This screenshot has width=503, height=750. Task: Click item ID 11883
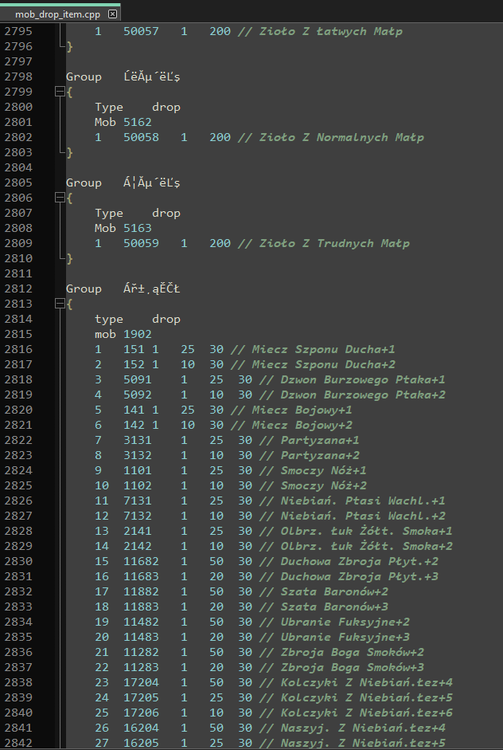click(x=141, y=607)
